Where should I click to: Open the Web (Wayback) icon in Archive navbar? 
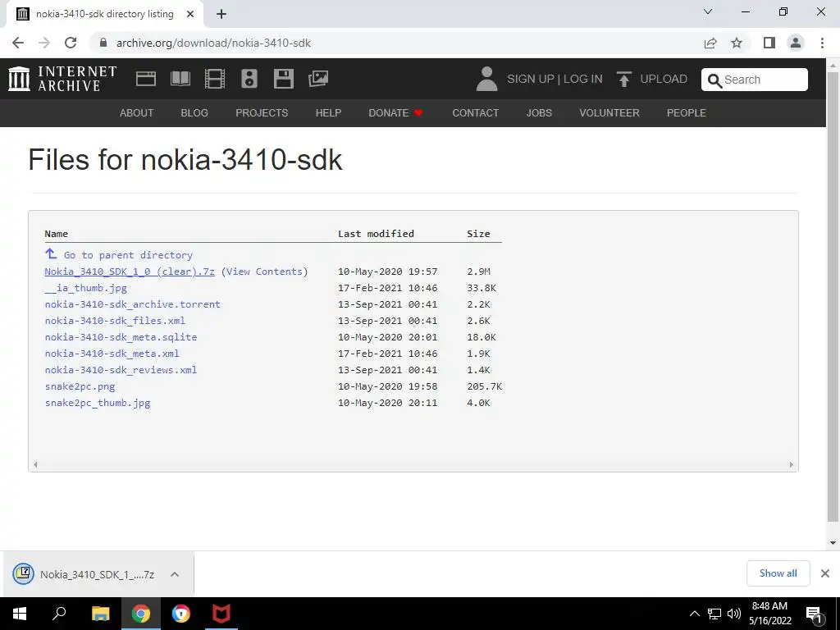[146, 80]
